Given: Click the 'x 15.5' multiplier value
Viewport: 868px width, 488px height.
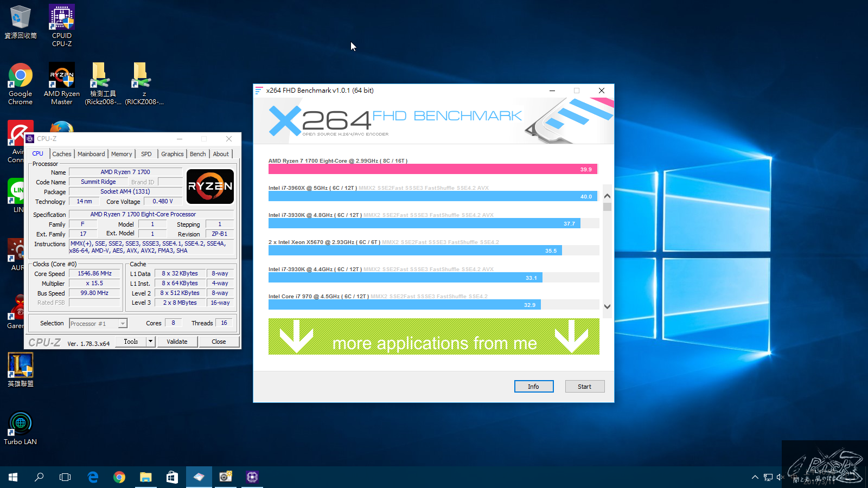Looking at the screenshot, I should point(95,284).
